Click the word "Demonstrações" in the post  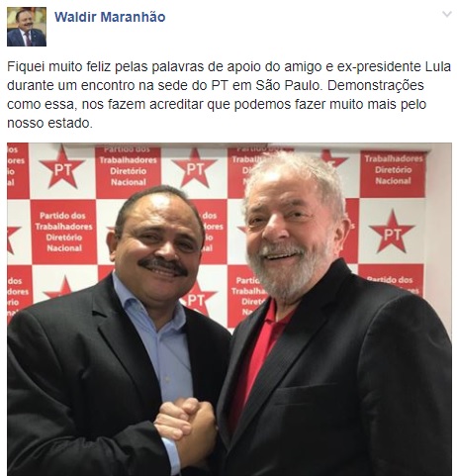tap(376, 85)
